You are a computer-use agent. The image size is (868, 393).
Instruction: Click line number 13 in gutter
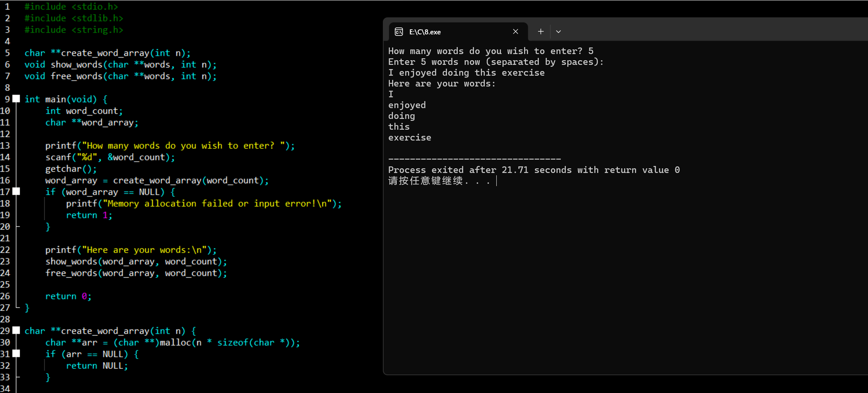point(5,146)
